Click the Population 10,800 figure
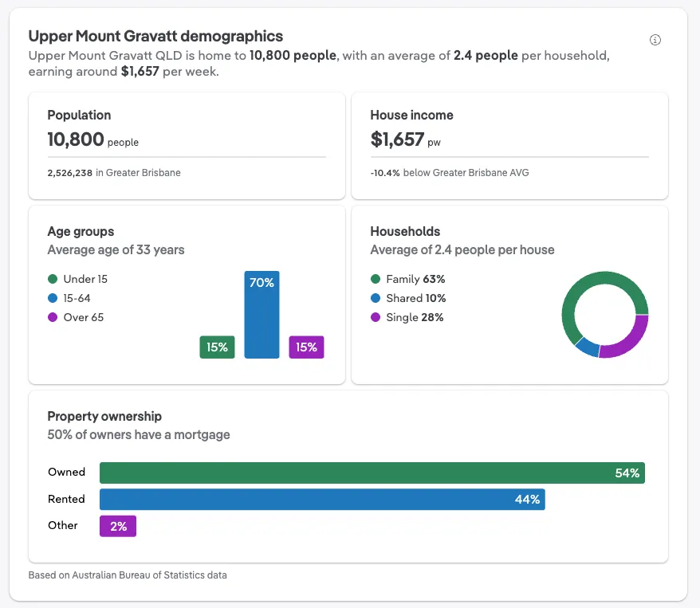The height and width of the screenshot is (608, 700). tap(76, 139)
